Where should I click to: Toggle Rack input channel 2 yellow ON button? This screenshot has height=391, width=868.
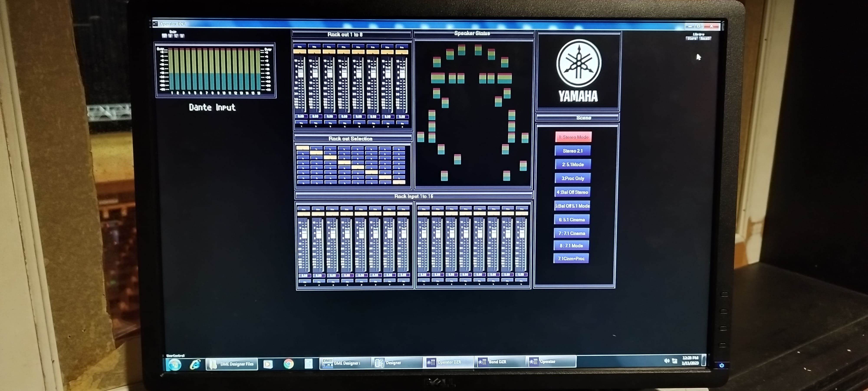(318, 214)
